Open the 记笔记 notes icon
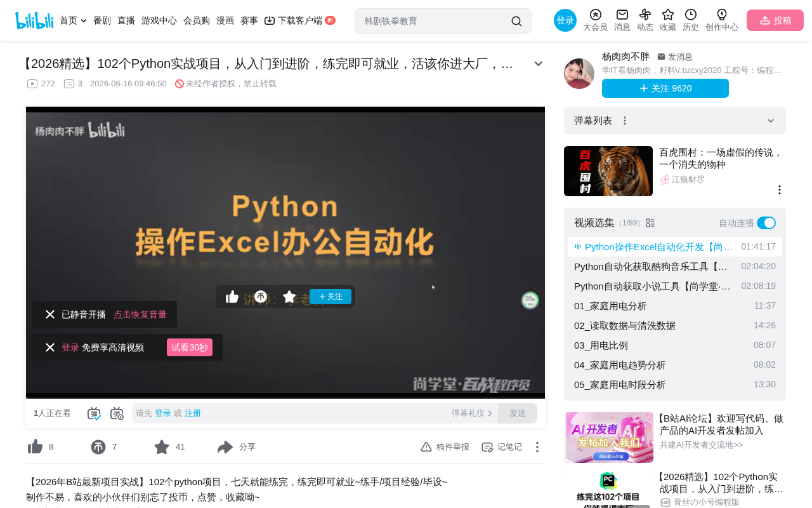This screenshot has height=508, width=812. point(487,447)
